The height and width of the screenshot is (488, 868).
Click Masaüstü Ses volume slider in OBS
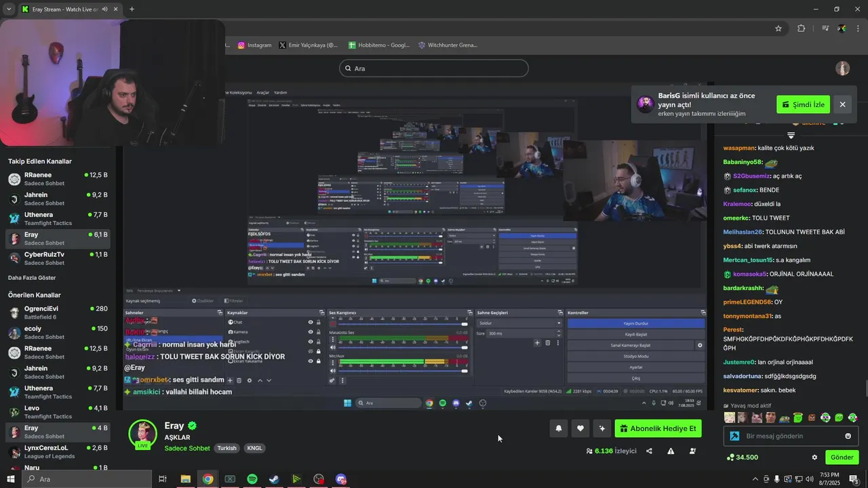click(403, 347)
